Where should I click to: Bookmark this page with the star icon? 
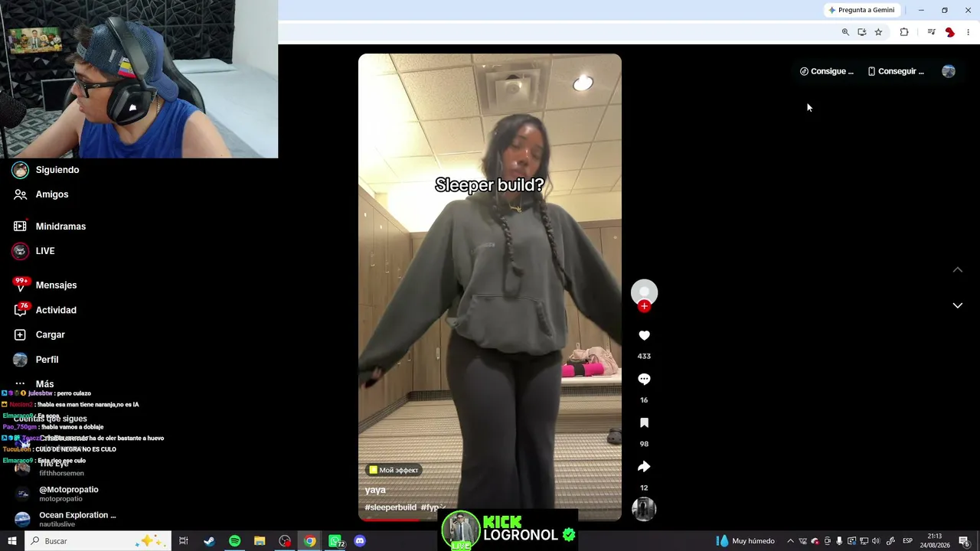[x=878, y=32]
